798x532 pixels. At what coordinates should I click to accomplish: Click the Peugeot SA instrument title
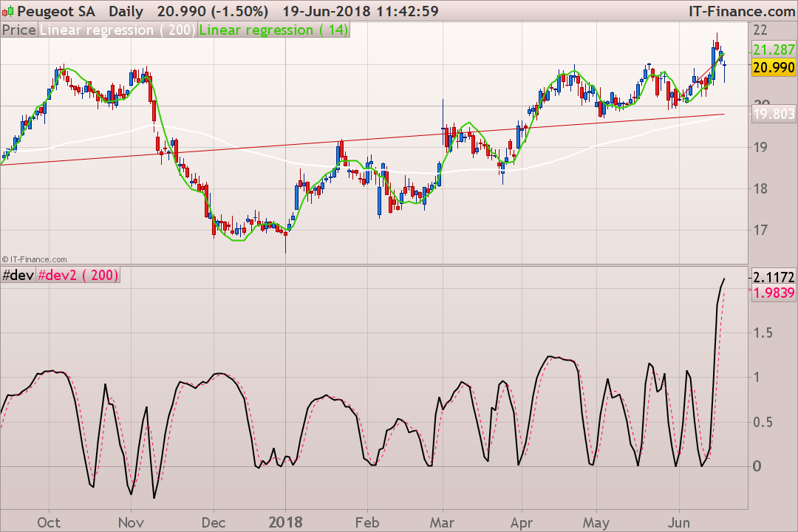click(56, 11)
